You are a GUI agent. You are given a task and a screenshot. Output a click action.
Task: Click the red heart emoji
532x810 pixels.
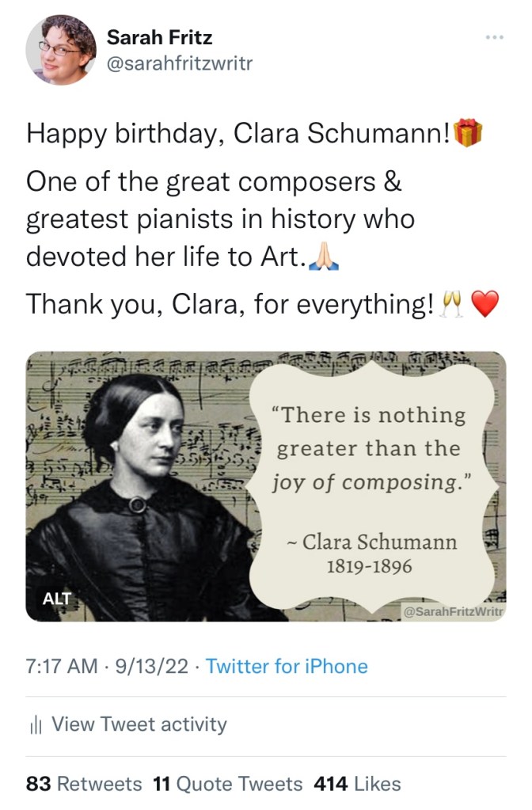(x=484, y=304)
